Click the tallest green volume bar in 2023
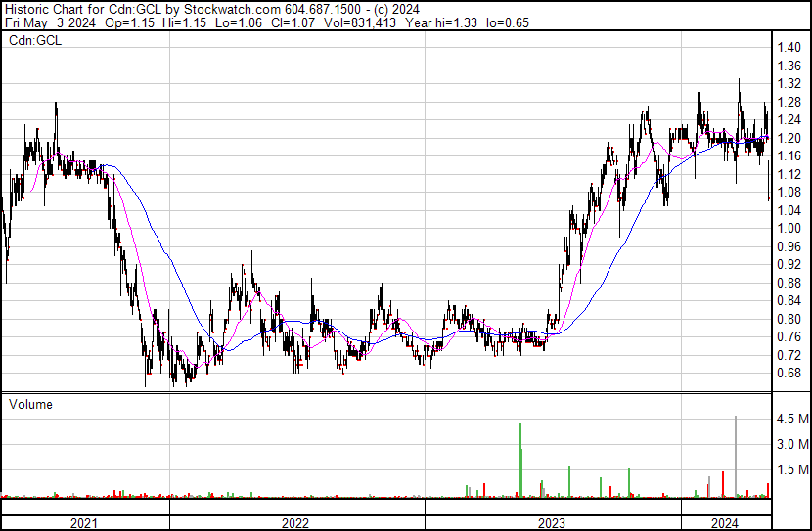Screen dimensions: 812x531 point(520,461)
